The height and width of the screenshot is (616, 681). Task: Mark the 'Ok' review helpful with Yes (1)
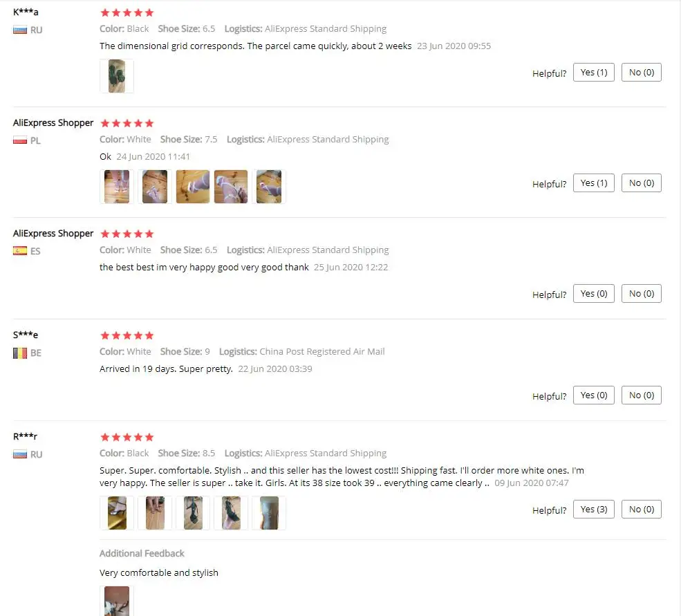593,183
